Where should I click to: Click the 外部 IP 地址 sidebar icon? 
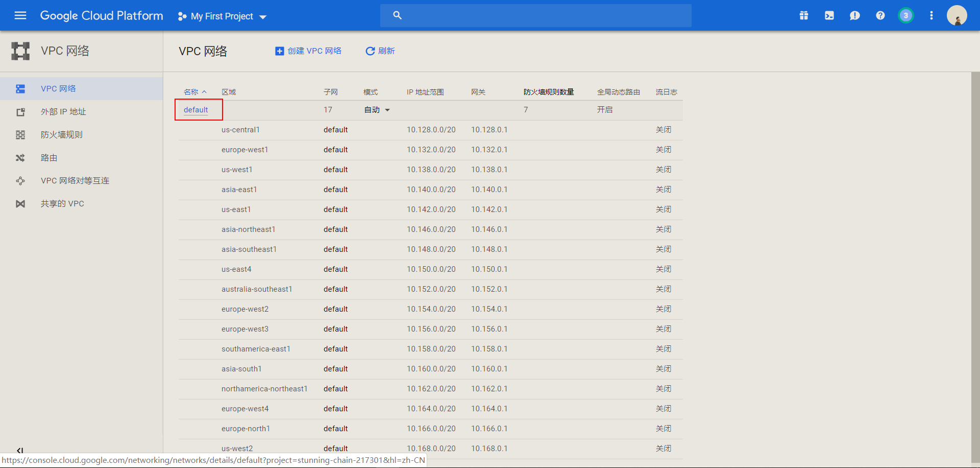20,112
